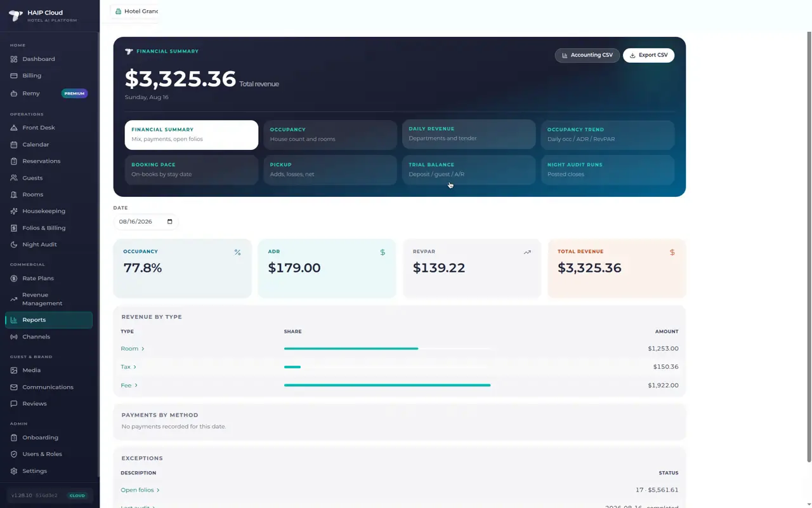
Task: Open the Booking Pace report tab
Action: click(192, 170)
